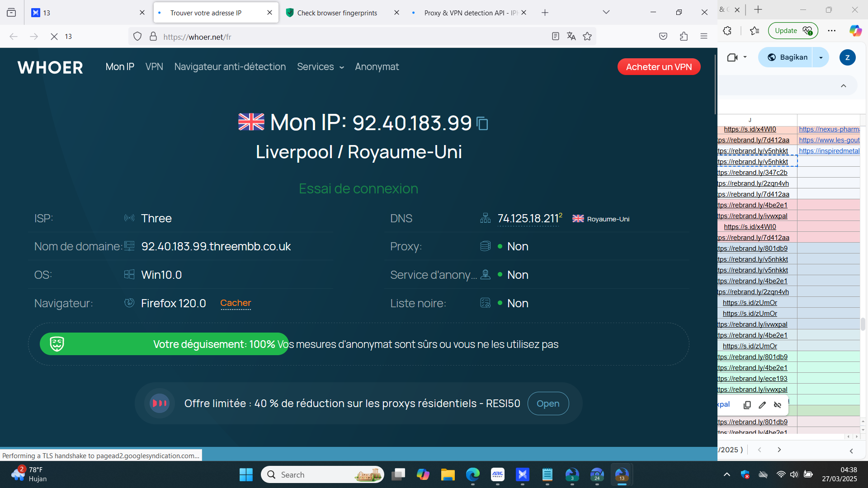Expand the Services dropdown menu
Screen dimensions: 868x488
[x=320, y=67]
